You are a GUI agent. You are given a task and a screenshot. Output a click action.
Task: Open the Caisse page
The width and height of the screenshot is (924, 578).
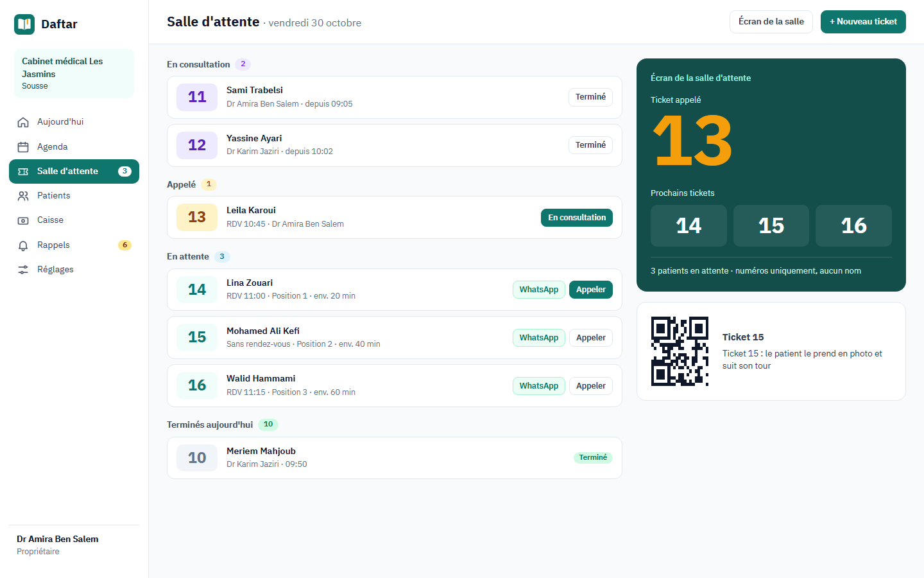point(74,220)
